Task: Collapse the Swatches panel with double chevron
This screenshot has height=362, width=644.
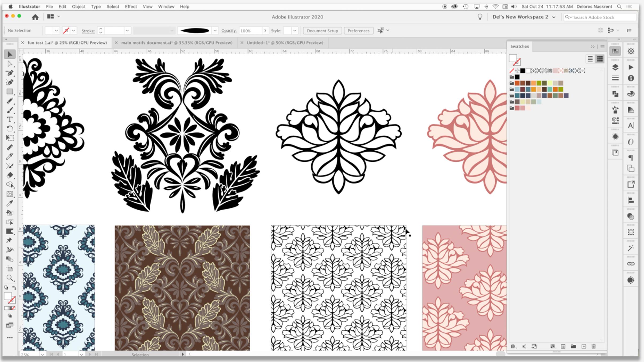Action: point(592,47)
